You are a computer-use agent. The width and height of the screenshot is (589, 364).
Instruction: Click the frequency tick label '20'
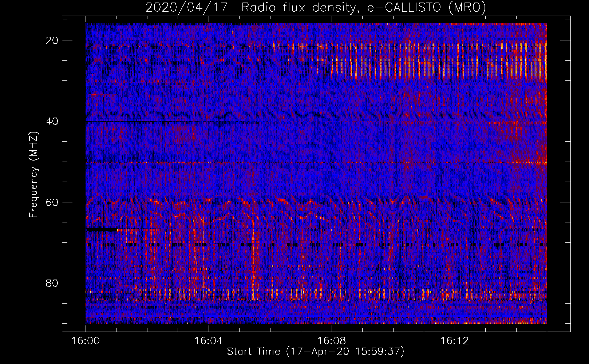52,40
